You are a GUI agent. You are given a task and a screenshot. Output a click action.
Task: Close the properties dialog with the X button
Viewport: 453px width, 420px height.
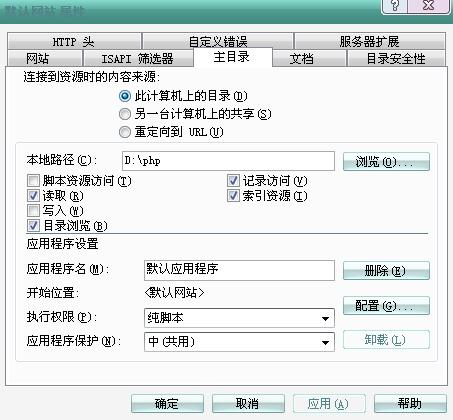point(428,5)
